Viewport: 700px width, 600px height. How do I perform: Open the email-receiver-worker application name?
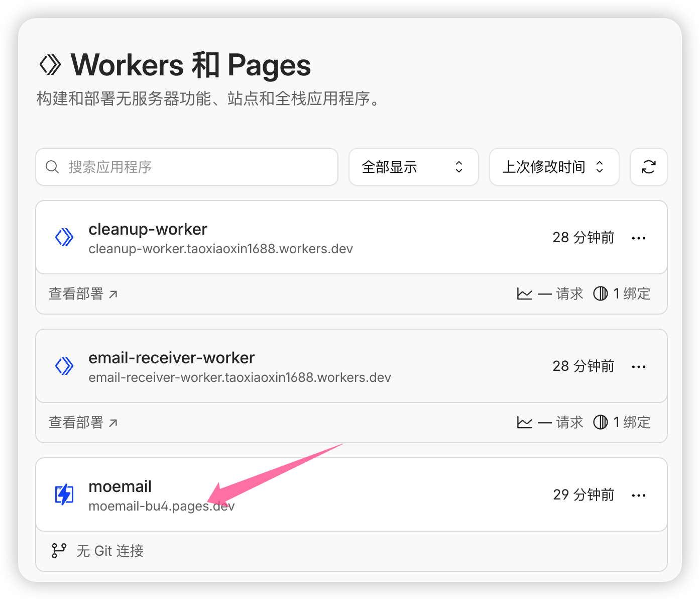pos(171,358)
